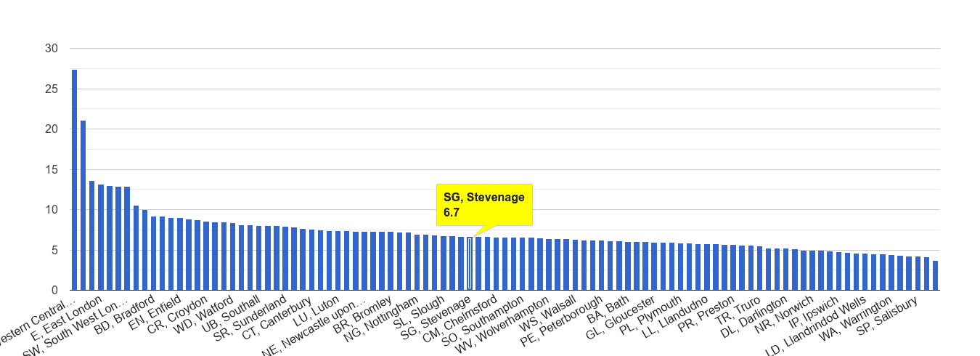The width and height of the screenshot is (980, 356).
Task: Click the y-axis value 10
Action: click(x=52, y=210)
